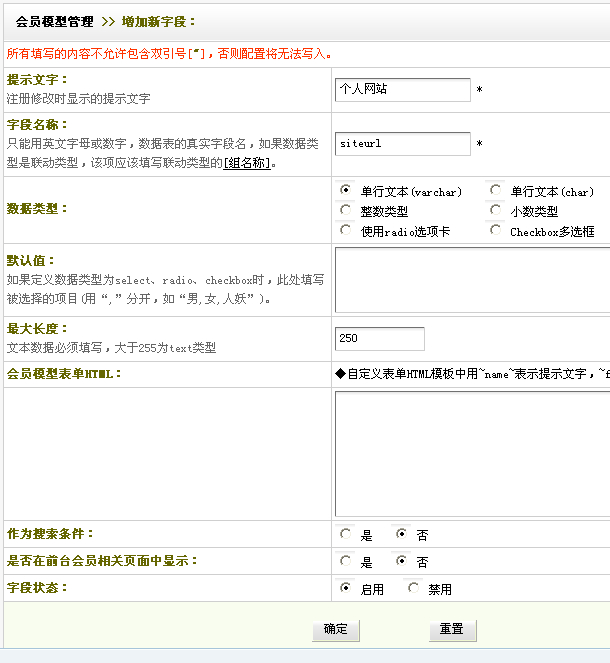
Task: Click the 最大长度 field showing 250
Action: click(379, 339)
